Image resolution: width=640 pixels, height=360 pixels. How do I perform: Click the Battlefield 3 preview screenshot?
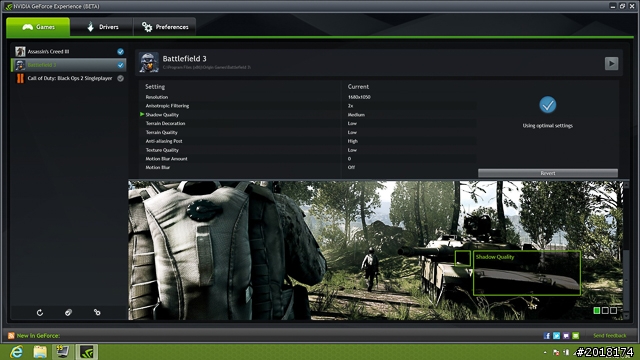[x=376, y=250]
